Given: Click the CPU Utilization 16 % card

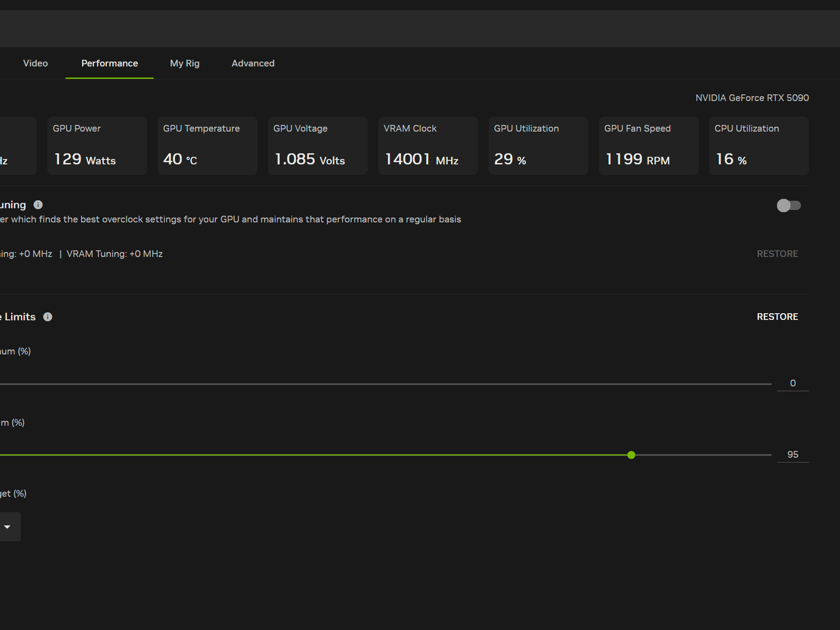Looking at the screenshot, I should [759, 146].
